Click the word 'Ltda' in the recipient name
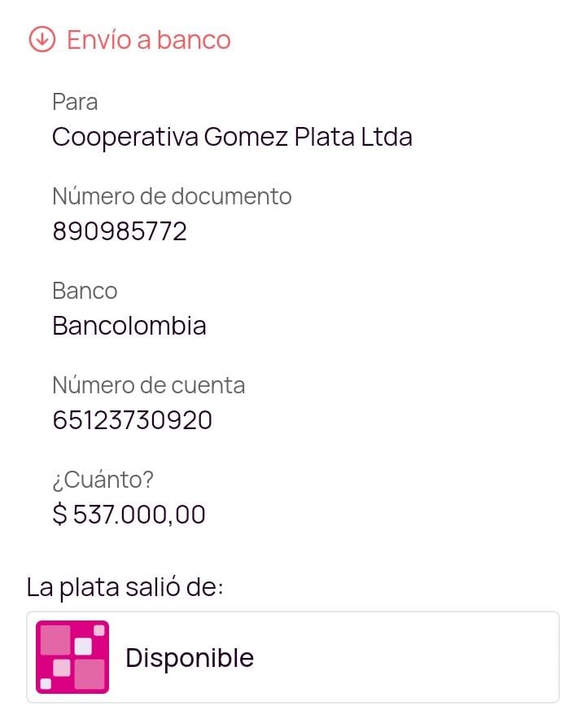 pos(387,137)
